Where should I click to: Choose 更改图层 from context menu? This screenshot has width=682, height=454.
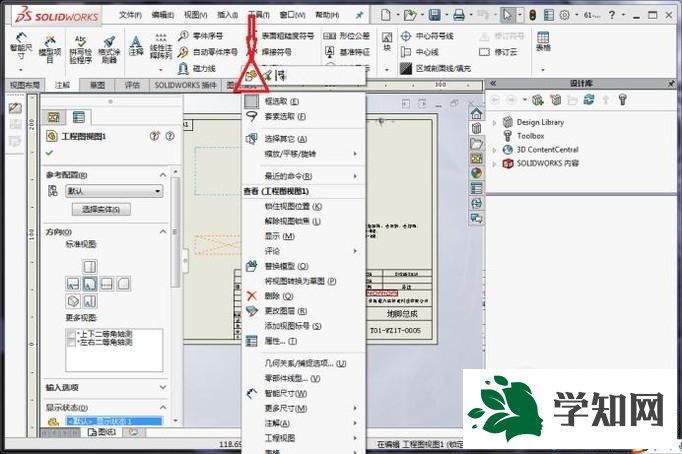[304, 311]
